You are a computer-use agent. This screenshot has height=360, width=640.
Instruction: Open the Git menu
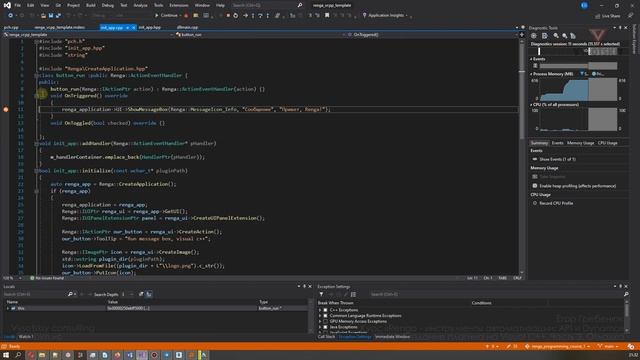[58, 5]
